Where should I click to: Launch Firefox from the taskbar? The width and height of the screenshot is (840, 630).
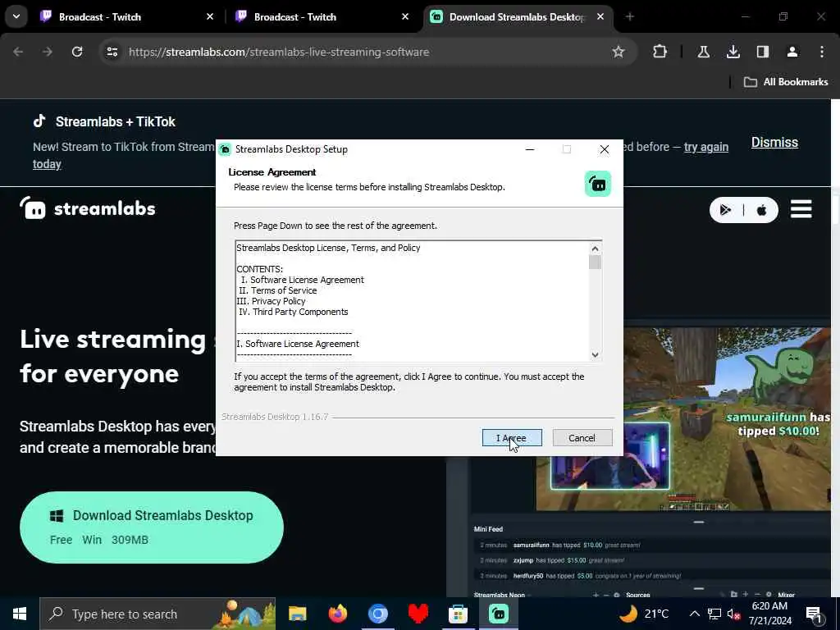337,614
